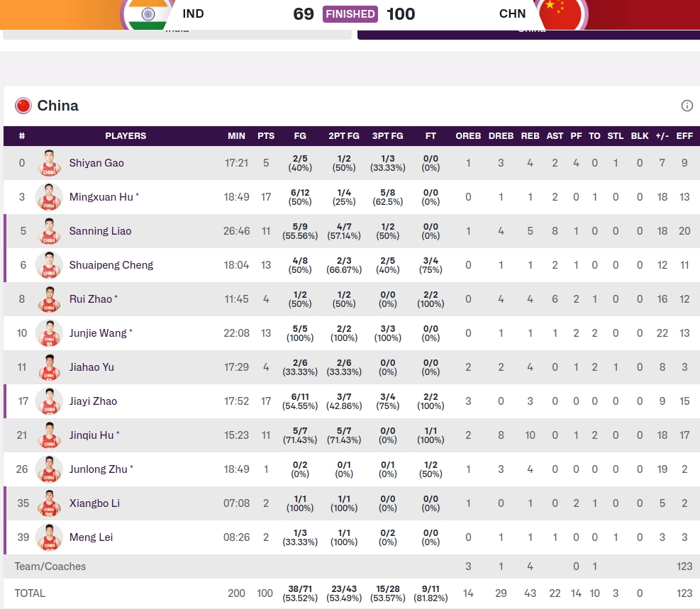Open Mingxuan Hu player profile link
This screenshot has width=700, height=609.
pyautogui.click(x=101, y=197)
